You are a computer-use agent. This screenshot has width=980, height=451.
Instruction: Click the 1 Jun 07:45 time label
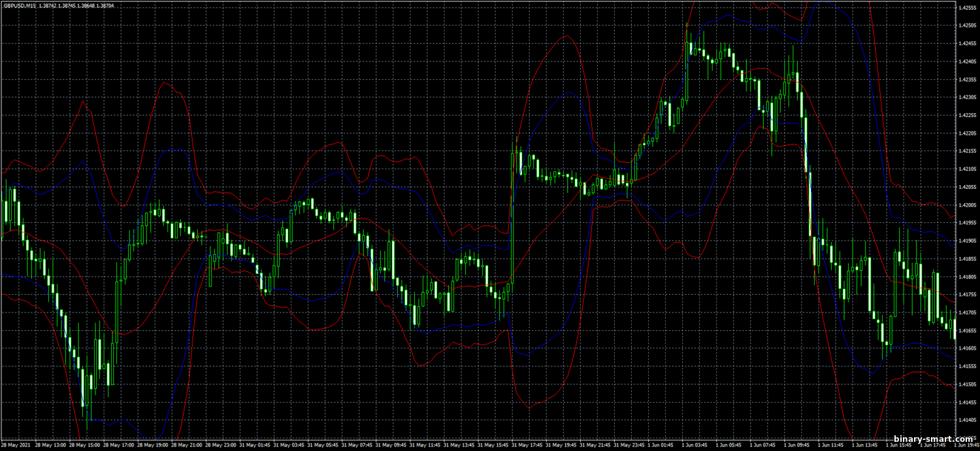[x=763, y=444]
